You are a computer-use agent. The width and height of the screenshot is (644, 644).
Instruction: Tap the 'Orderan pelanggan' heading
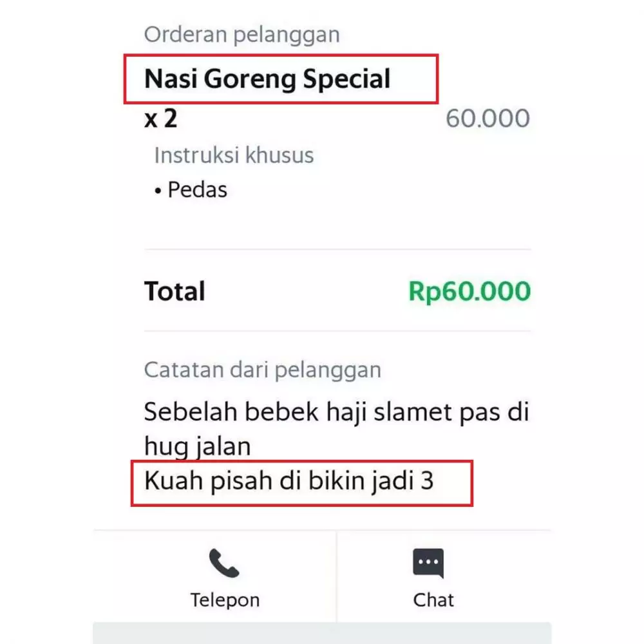[x=241, y=34]
